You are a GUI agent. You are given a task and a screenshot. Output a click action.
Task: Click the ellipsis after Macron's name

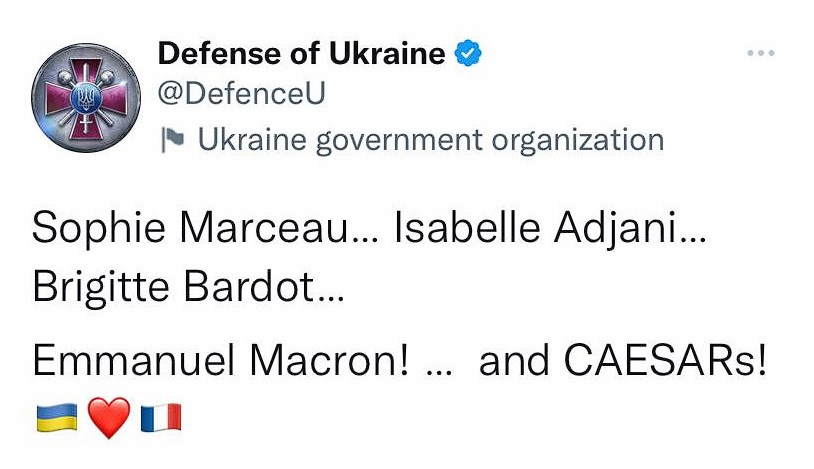(440, 368)
